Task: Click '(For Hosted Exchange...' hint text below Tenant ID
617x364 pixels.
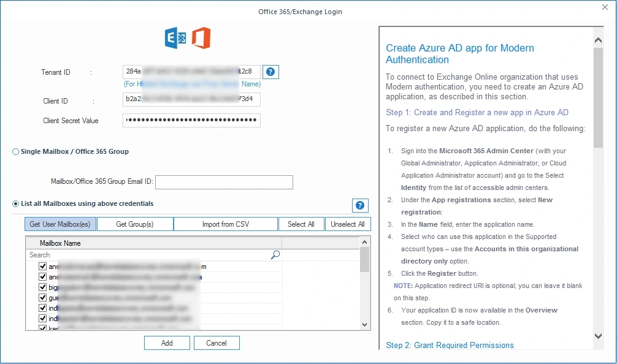Action: coord(192,84)
